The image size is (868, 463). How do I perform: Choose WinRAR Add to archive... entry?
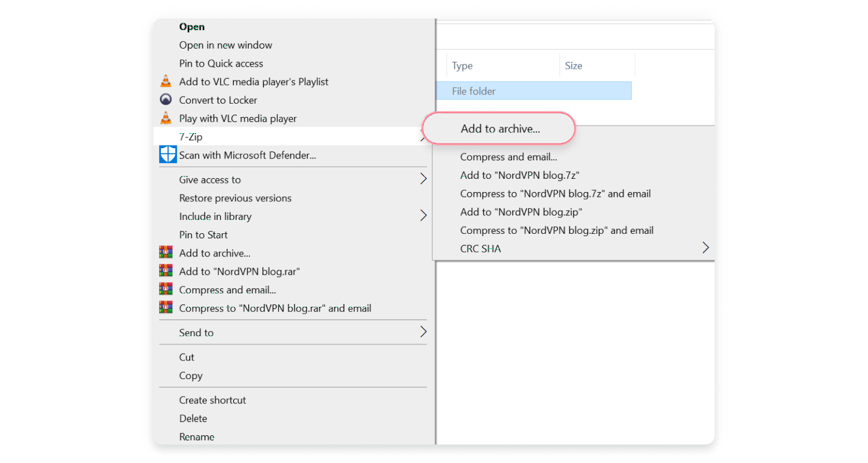click(x=215, y=253)
